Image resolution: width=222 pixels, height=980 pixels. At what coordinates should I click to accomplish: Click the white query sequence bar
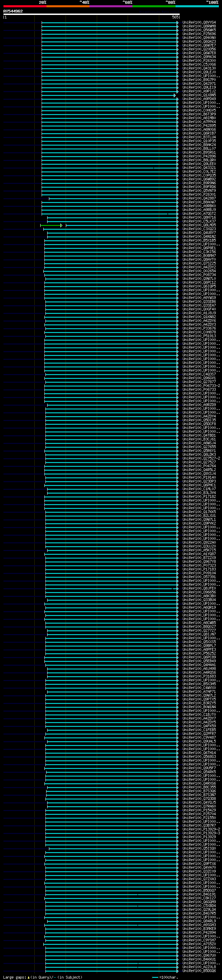click(x=92, y=14)
